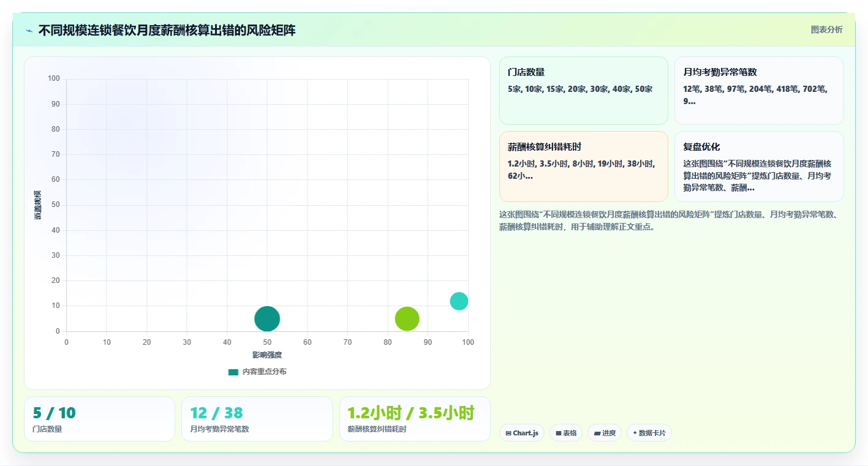Viewport: 868px width, 466px height.
Task: Click the Chart.js tag chip
Action: point(522,433)
